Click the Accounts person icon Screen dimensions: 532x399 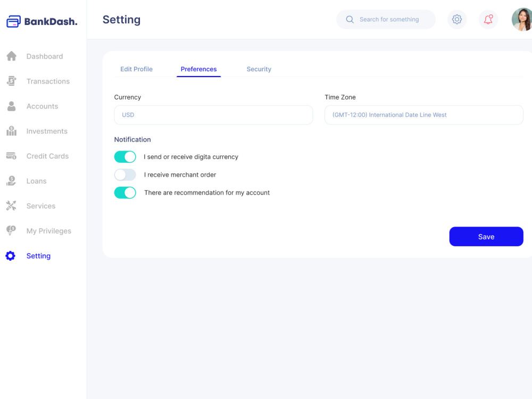12,106
